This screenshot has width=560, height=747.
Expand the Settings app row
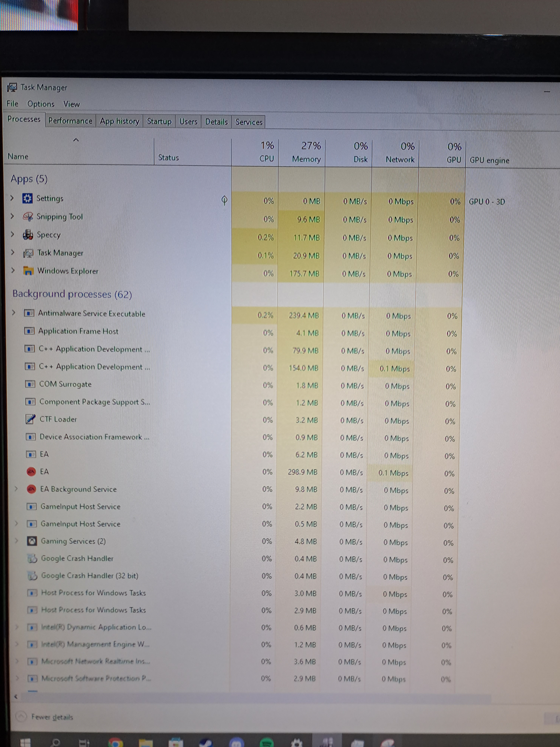tap(12, 198)
